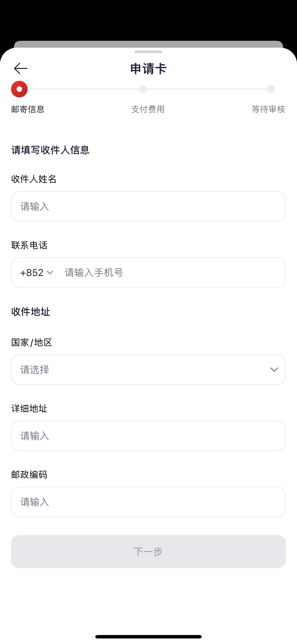Screen dimensions: 297x644
Task: Select the 邮寄信息 step label
Action: (28, 109)
